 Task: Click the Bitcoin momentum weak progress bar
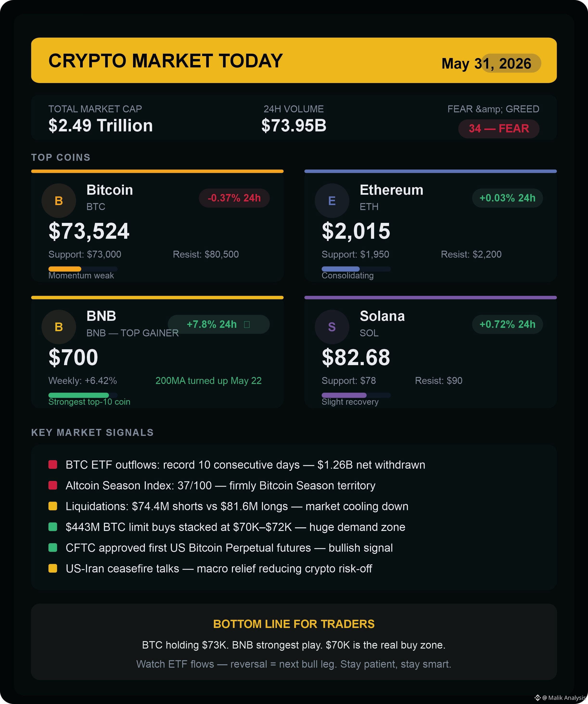coord(83,269)
